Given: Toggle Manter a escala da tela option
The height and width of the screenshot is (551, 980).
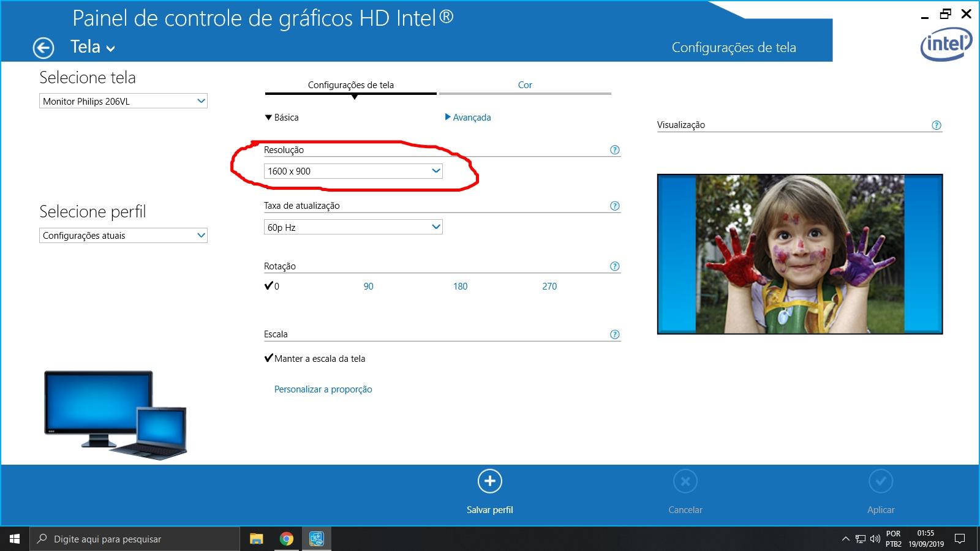Looking at the screenshot, I should pyautogui.click(x=315, y=359).
